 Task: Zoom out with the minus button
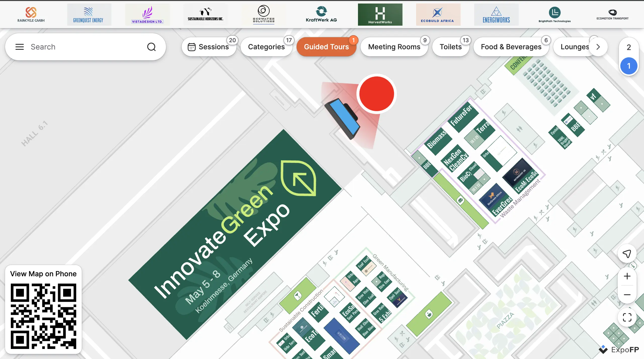(627, 295)
